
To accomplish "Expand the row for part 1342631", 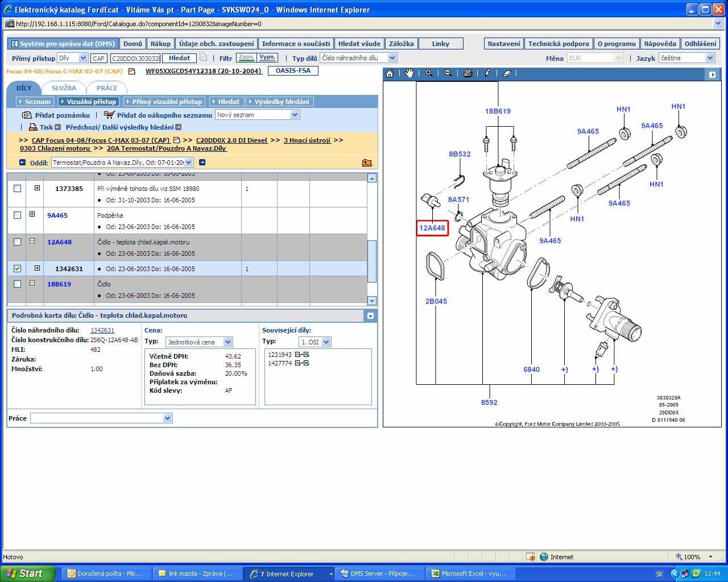I will pyautogui.click(x=37, y=268).
